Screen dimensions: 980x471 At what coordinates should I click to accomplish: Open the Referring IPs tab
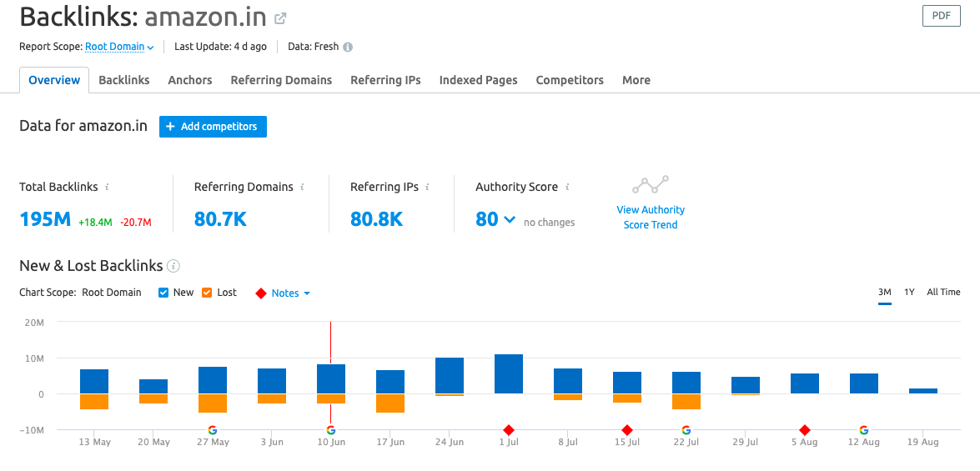point(385,80)
